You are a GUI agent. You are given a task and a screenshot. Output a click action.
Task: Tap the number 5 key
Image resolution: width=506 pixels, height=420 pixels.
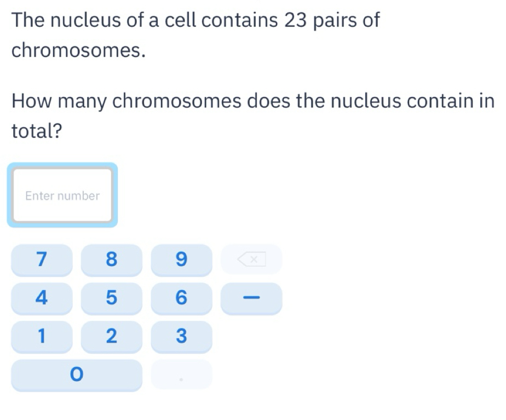tap(111, 298)
